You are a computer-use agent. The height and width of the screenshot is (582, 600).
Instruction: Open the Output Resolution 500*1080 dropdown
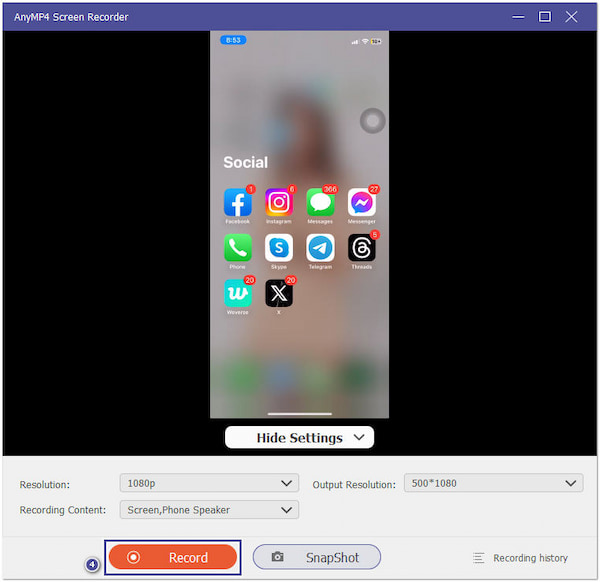(x=493, y=483)
